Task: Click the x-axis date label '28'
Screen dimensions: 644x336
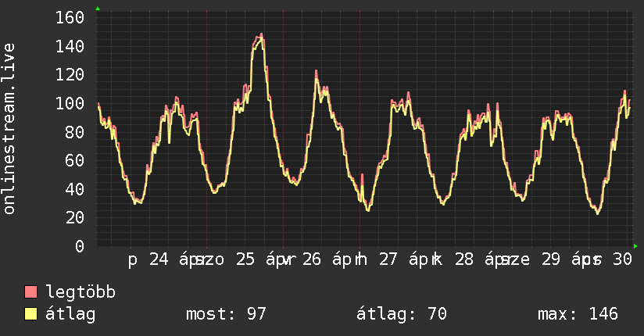Action: coord(464,259)
